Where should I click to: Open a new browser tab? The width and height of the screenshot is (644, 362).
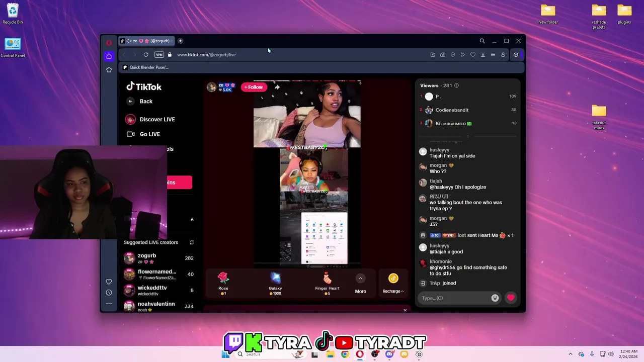click(x=180, y=41)
